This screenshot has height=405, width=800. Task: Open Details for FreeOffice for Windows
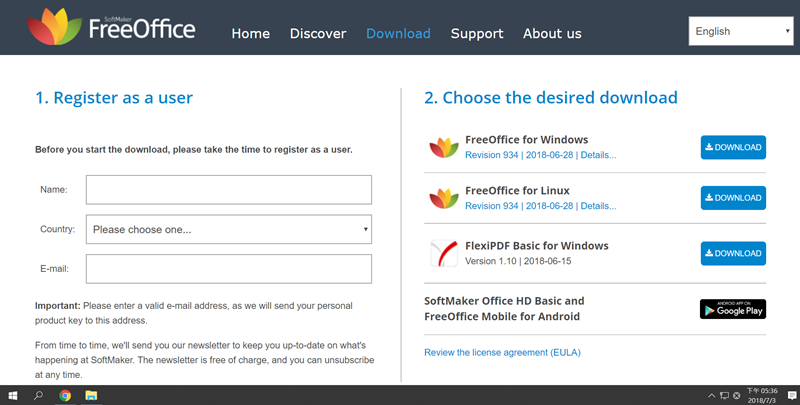(x=598, y=155)
